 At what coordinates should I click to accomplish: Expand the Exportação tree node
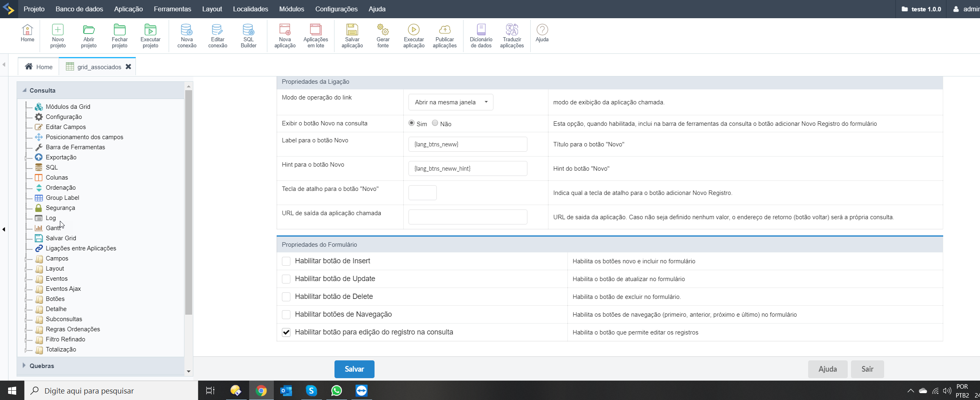(x=26, y=158)
